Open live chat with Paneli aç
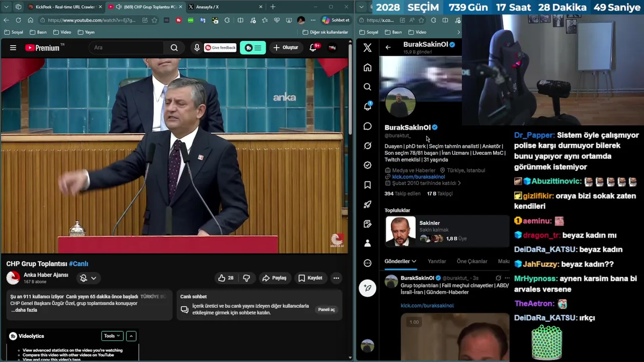The height and width of the screenshot is (362, 644). pos(327,310)
